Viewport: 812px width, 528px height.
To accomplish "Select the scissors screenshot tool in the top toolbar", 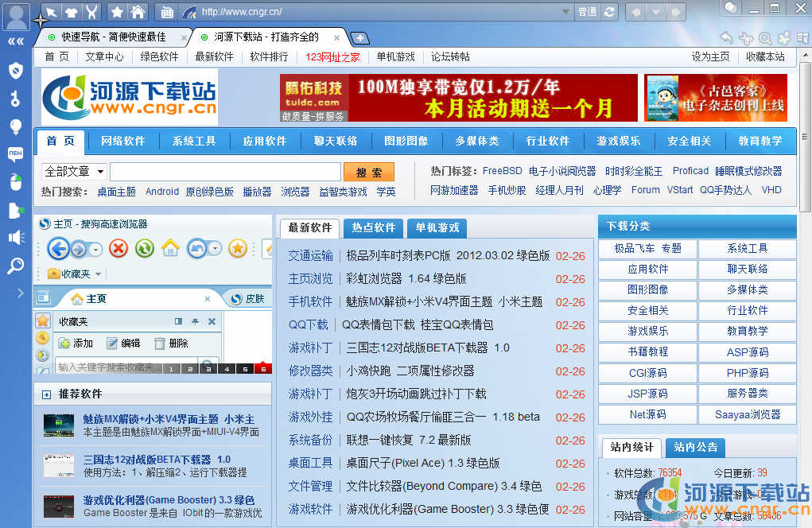I will (x=92, y=12).
